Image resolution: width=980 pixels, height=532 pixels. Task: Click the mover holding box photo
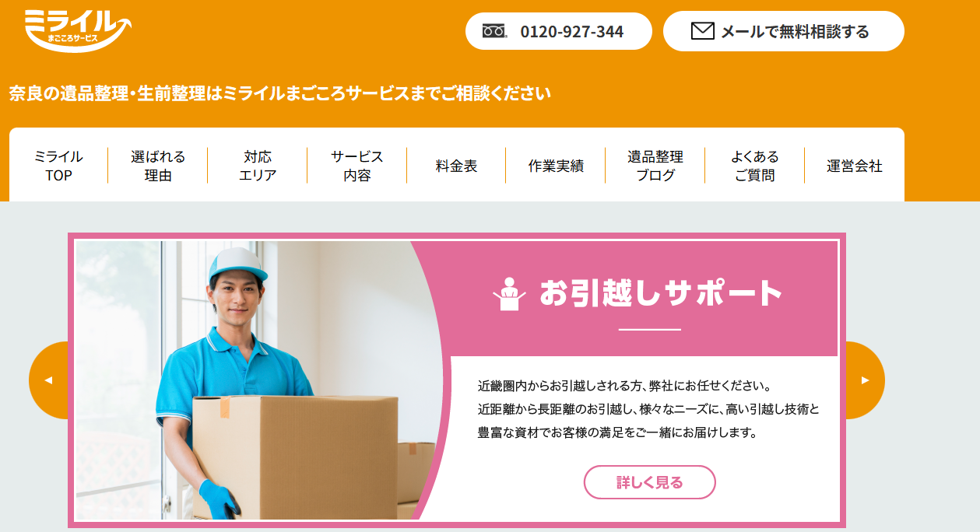[257, 380]
